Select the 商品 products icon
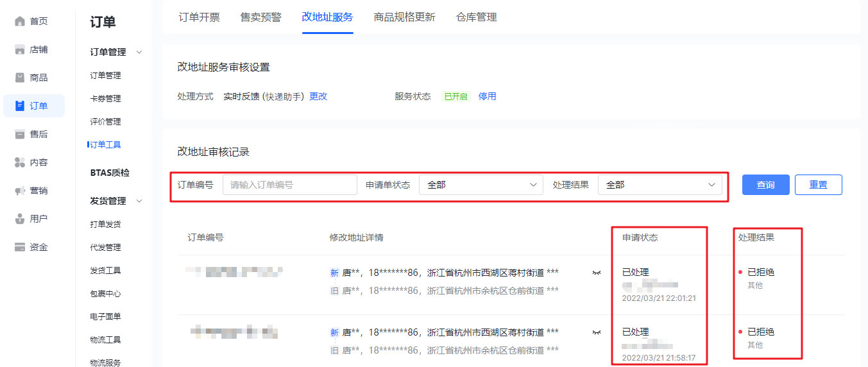The height and width of the screenshot is (367, 868). pos(19,78)
